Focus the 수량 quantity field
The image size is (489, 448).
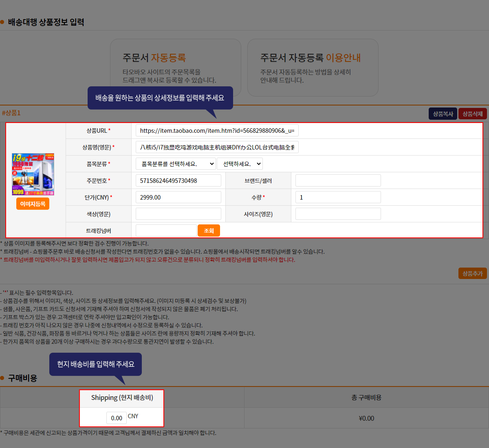(338, 197)
